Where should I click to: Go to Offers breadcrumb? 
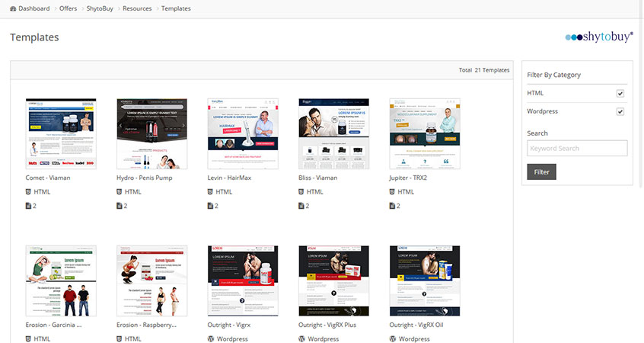[69, 8]
